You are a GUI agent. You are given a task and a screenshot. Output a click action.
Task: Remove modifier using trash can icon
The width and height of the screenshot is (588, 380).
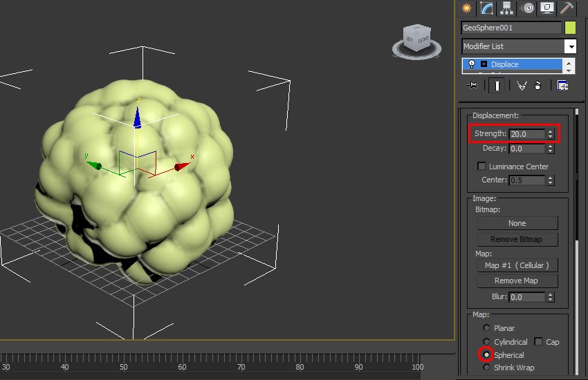point(537,85)
